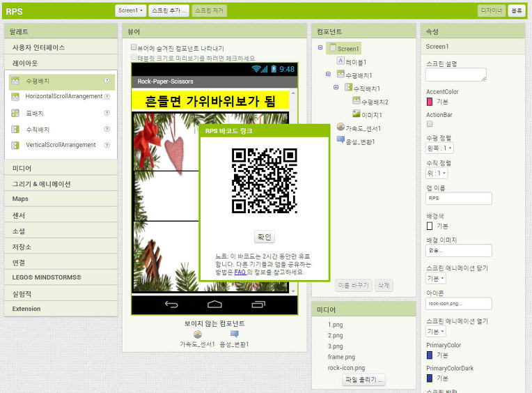Toggle show hidden components in viewer

134,47
